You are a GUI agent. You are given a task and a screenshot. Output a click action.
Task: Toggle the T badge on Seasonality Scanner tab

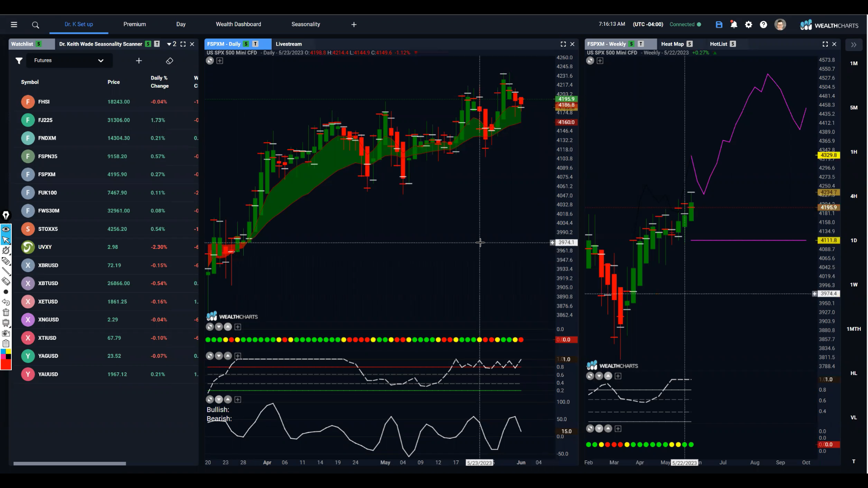(x=157, y=44)
